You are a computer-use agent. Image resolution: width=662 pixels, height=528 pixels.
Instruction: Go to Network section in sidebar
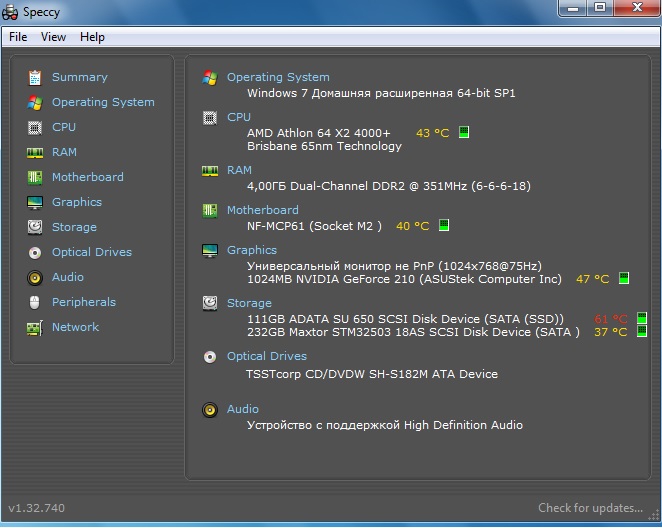(x=76, y=327)
